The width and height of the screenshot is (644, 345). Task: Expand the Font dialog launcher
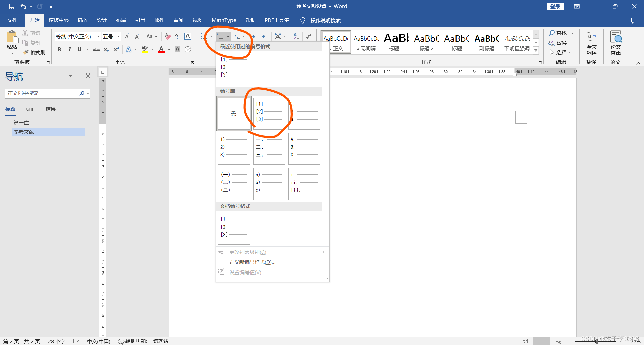(193, 62)
